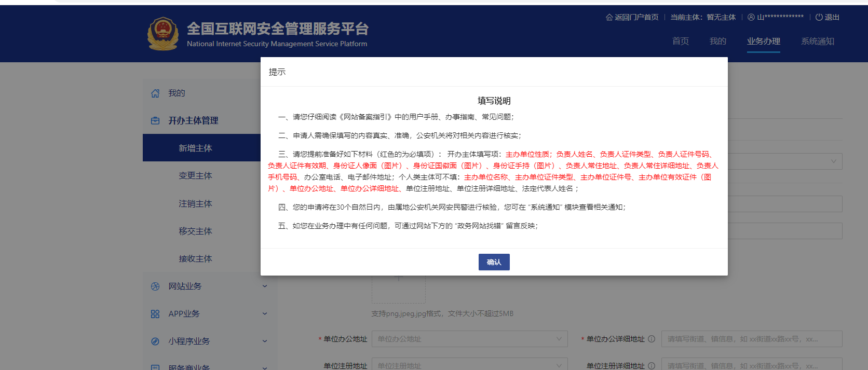Click the 确认 button in the dialog
The height and width of the screenshot is (370, 868).
pos(494,262)
